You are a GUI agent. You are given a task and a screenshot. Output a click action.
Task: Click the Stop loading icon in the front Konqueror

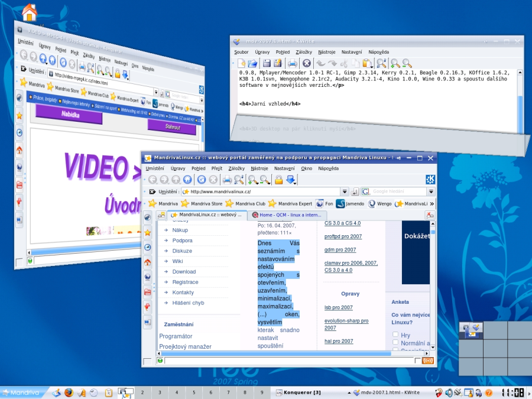213,180
